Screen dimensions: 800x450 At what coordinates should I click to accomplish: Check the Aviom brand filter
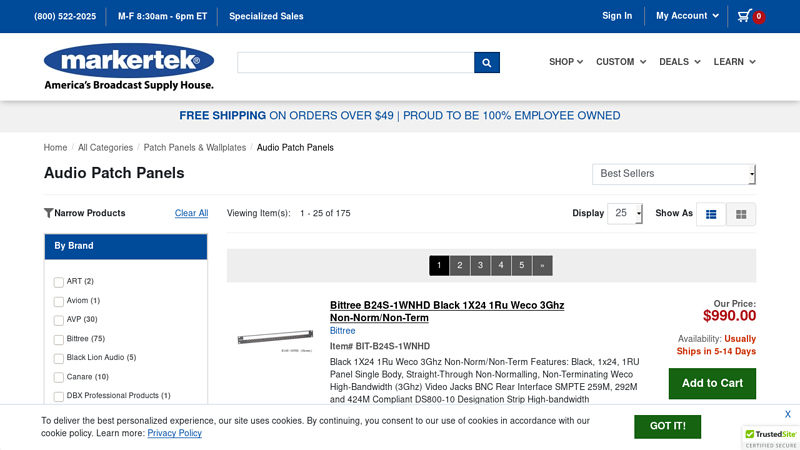(x=59, y=301)
